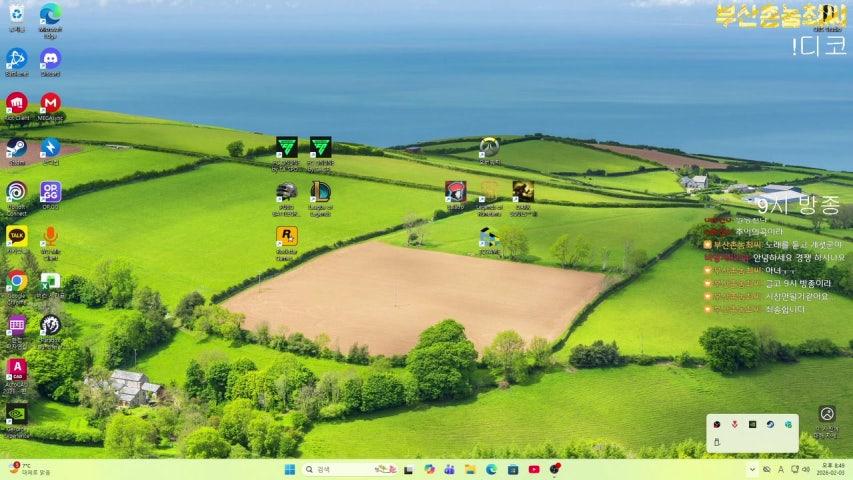
Task: Click the Steam icon in tray overflow
Action: click(770, 424)
